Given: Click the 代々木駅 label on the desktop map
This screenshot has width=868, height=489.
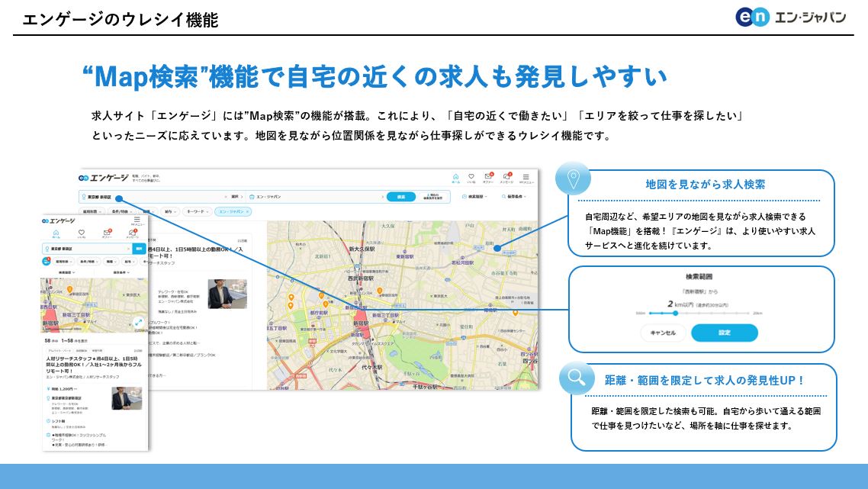Looking at the screenshot, I should pos(372,367).
